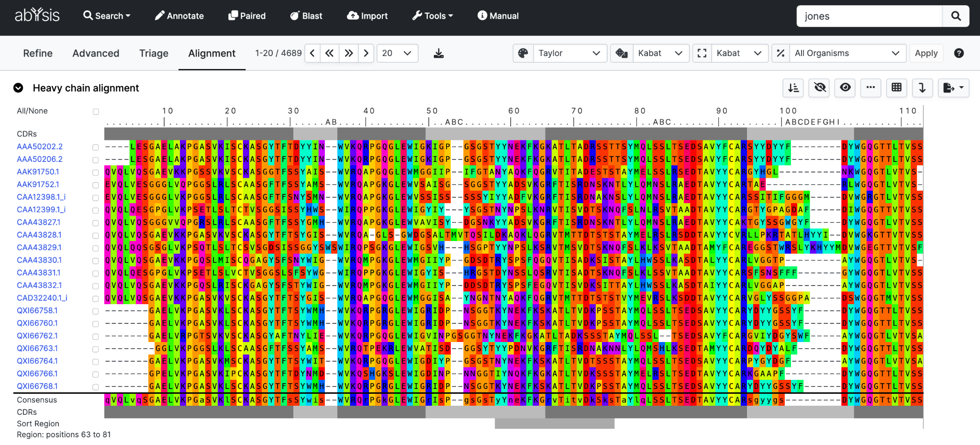Screen dimensions: 980x445
Task: Click the sort region selection bar
Action: [x=555, y=423]
